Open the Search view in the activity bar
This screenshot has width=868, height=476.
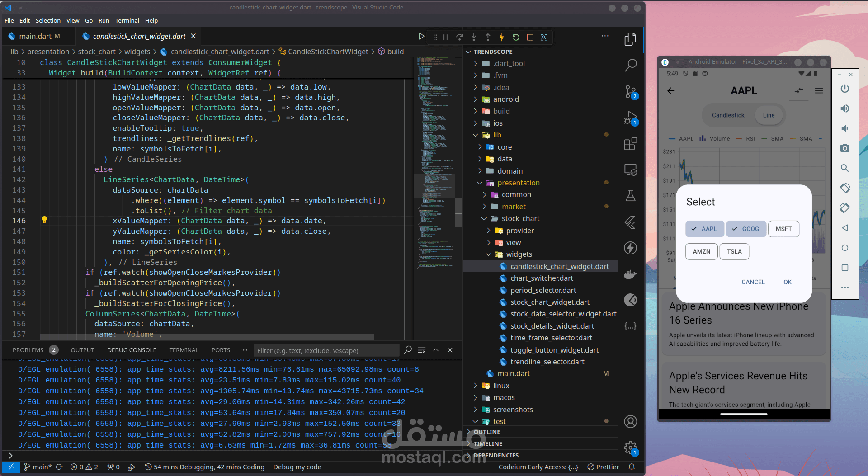[630, 66]
